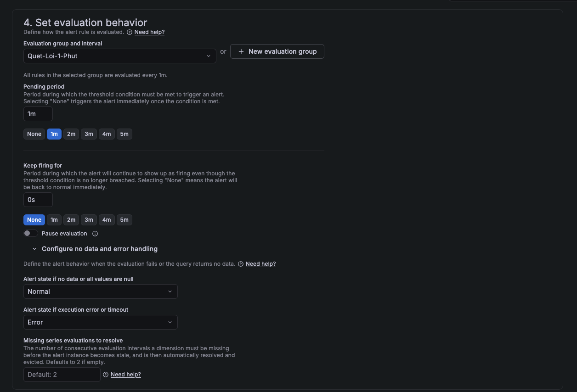Select 2m for Pending period
Screen dimensions: 577x392
[x=71, y=134]
